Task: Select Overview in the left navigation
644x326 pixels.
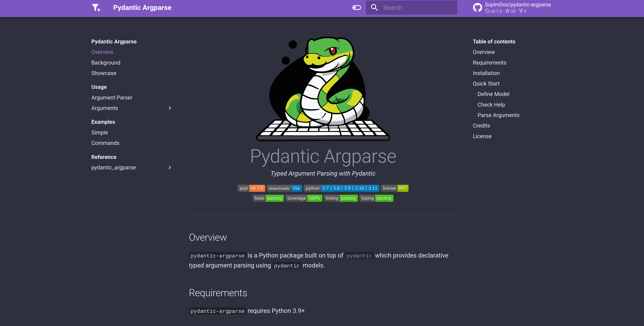Action: click(102, 52)
